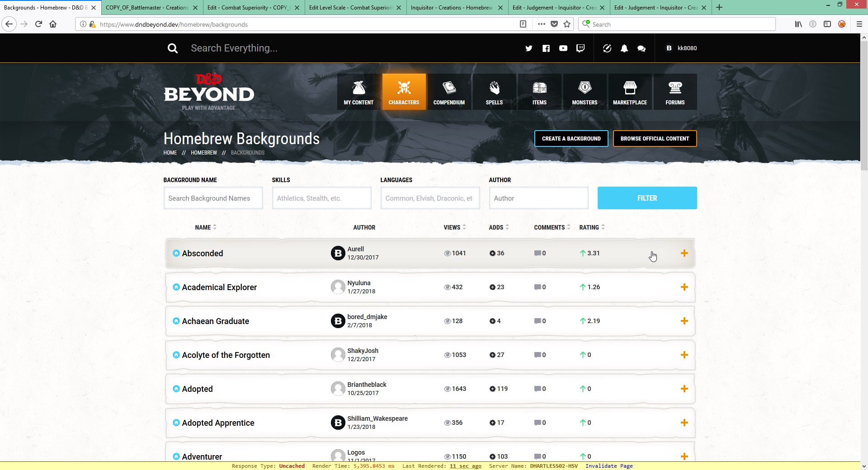The height and width of the screenshot is (470, 868).
Task: Open the Marketplace navigation menu
Action: 630,92
